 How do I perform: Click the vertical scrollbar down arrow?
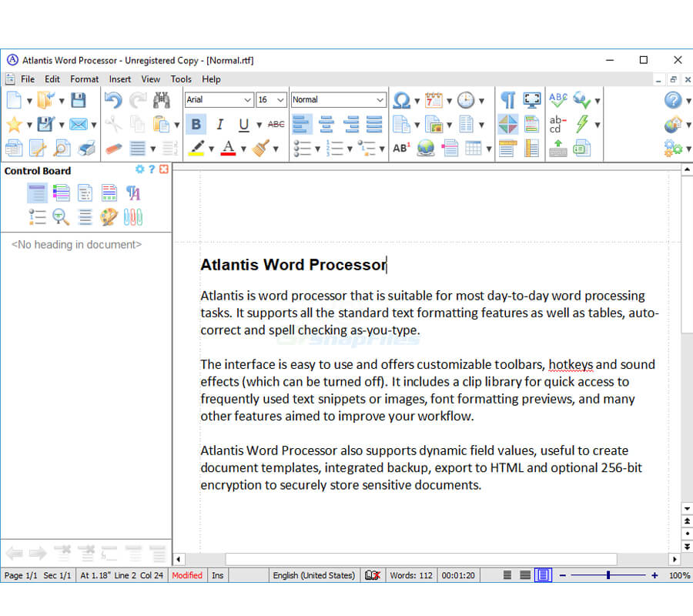point(687,509)
